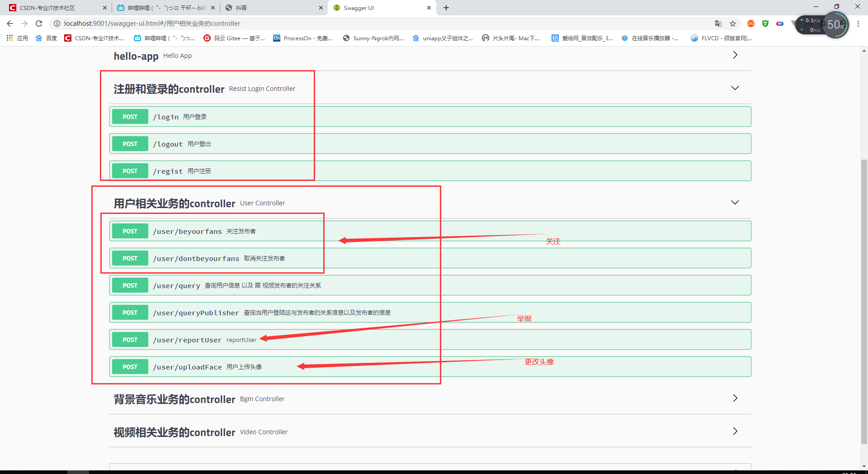
Task: Click the /user/queryPublisher path text
Action: (x=196, y=313)
